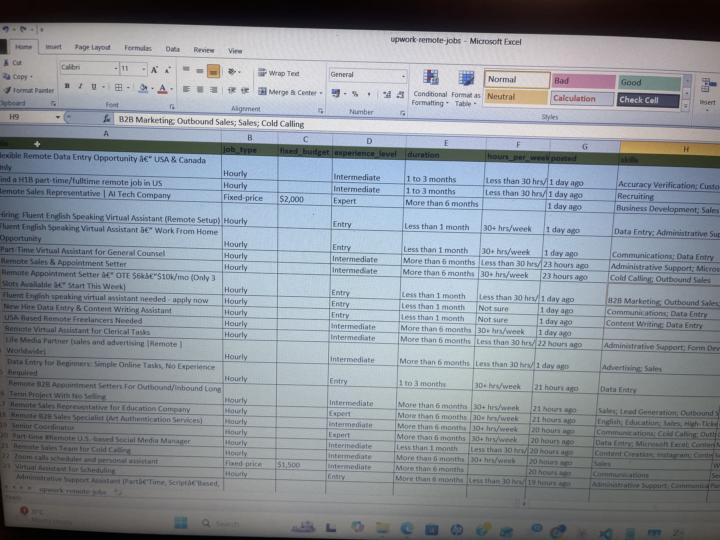Apply the Normal cell style
Viewport: 720px width, 540px height.
pos(516,79)
